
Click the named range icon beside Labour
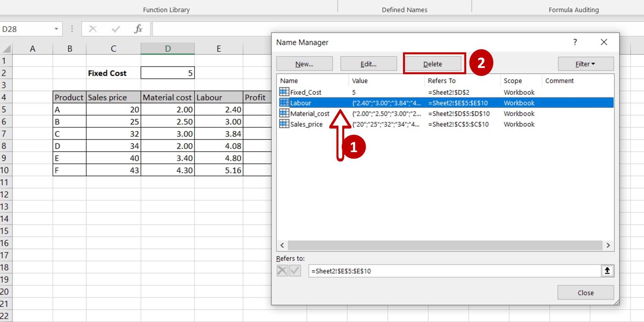pos(284,103)
